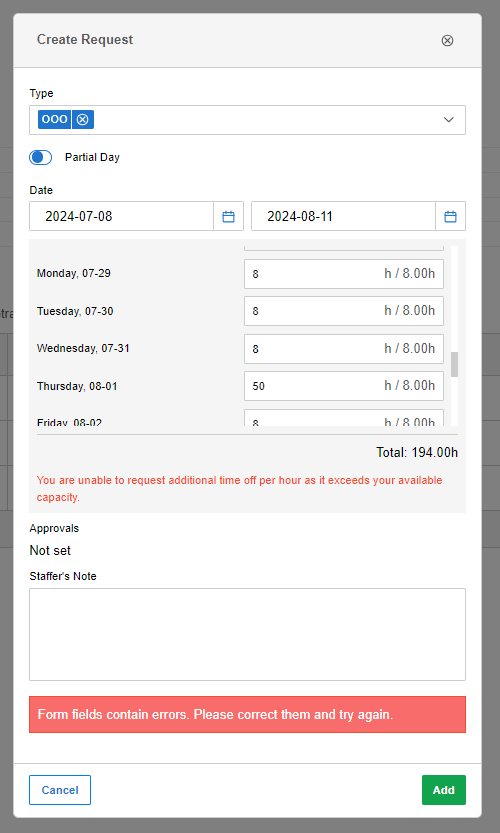
Task: Click the daily hours list scrollbar thumb
Action: tap(454, 364)
